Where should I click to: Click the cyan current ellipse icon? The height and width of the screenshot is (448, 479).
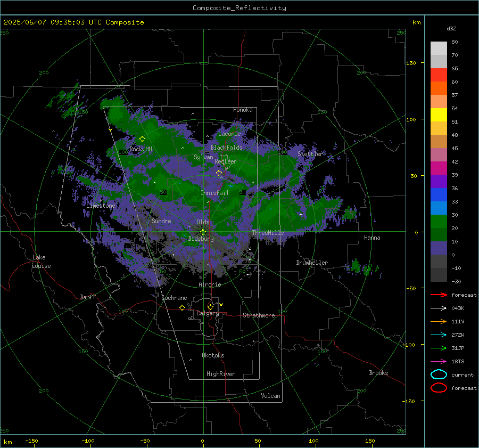click(439, 374)
